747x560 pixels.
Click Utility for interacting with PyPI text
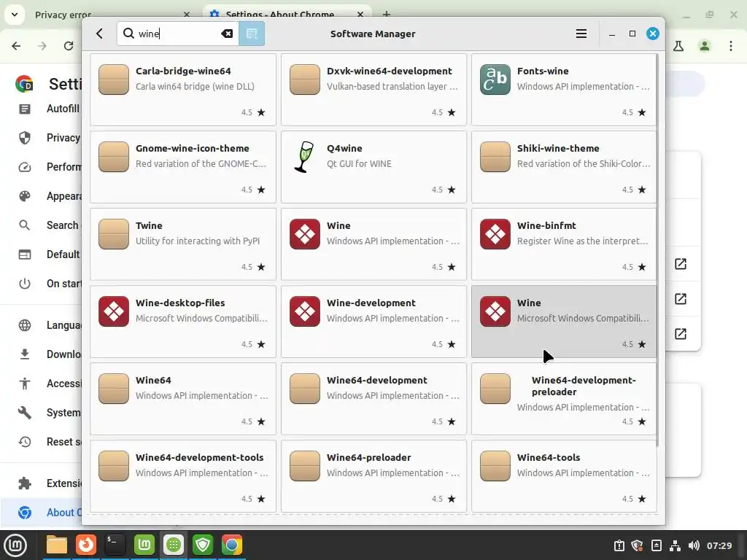(197, 241)
